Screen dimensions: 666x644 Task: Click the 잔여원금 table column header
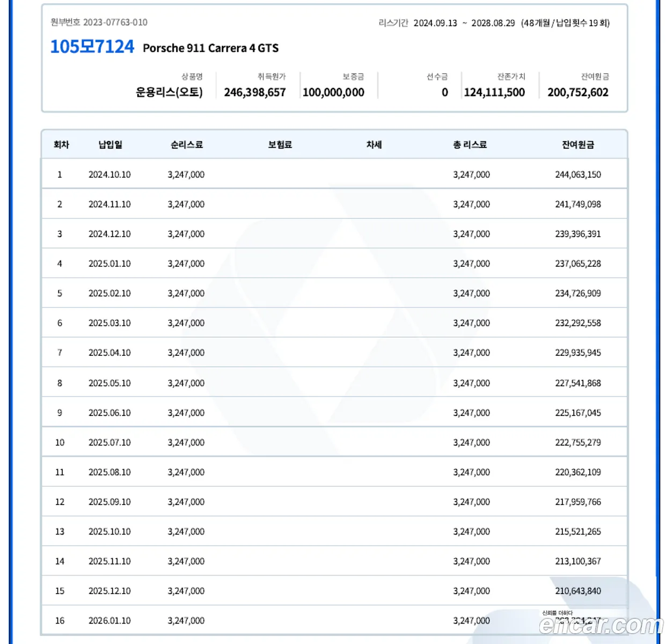(x=578, y=145)
